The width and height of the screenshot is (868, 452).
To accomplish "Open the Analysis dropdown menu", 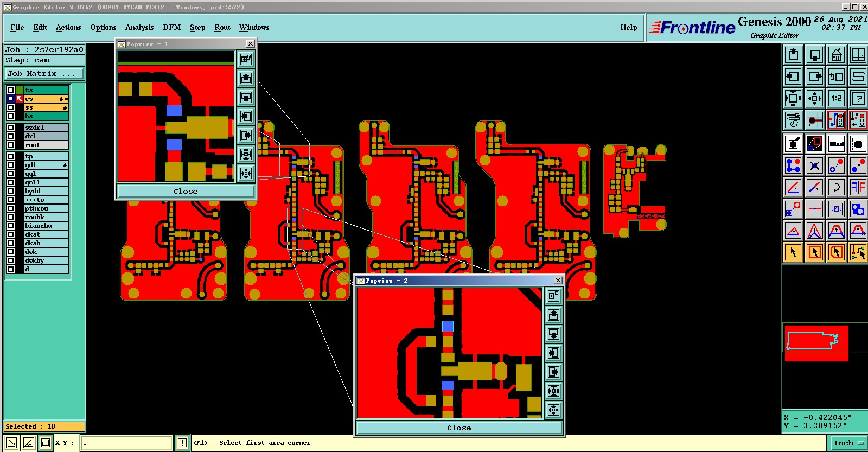I will point(139,27).
